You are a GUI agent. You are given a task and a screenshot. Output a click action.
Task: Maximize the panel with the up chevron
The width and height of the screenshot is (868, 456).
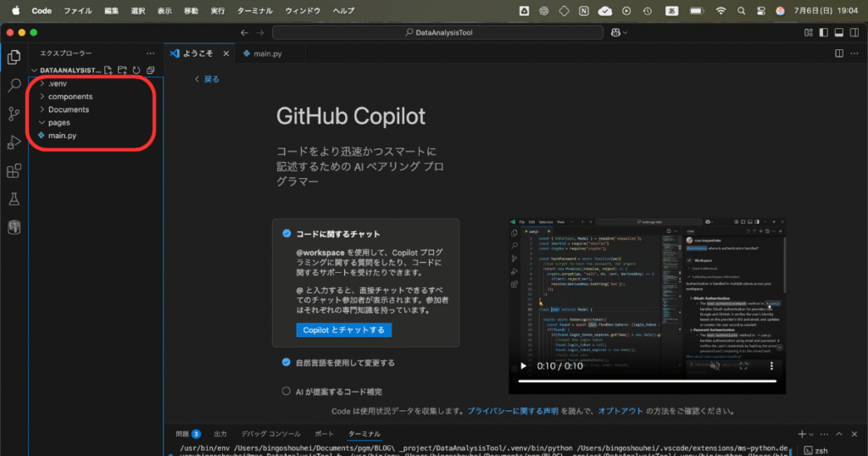[839, 434]
